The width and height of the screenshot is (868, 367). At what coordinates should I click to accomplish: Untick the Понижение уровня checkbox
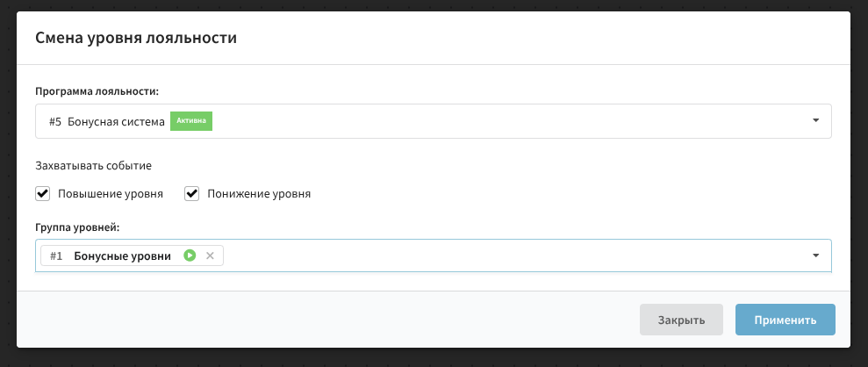(192, 193)
